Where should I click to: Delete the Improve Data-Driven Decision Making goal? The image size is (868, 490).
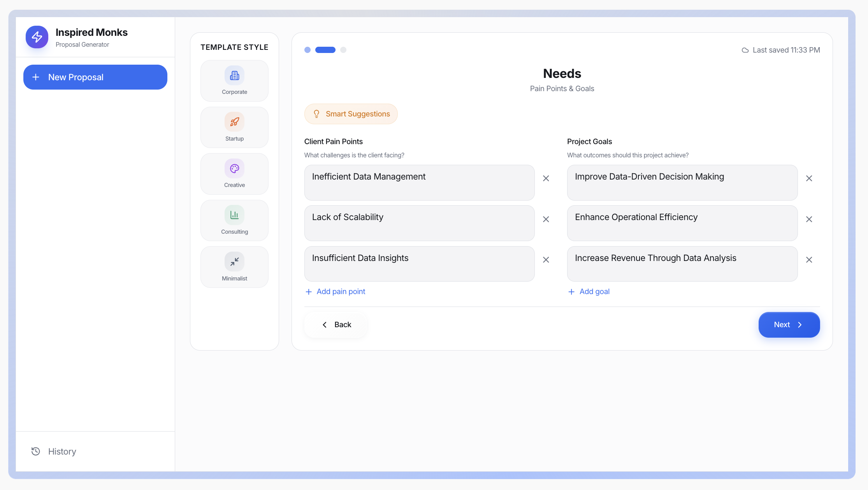pyautogui.click(x=809, y=178)
